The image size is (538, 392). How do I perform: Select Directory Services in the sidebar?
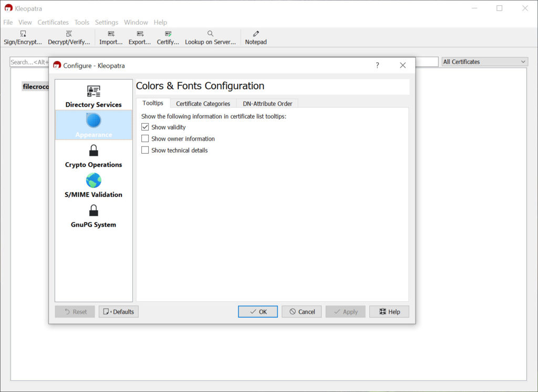94,96
